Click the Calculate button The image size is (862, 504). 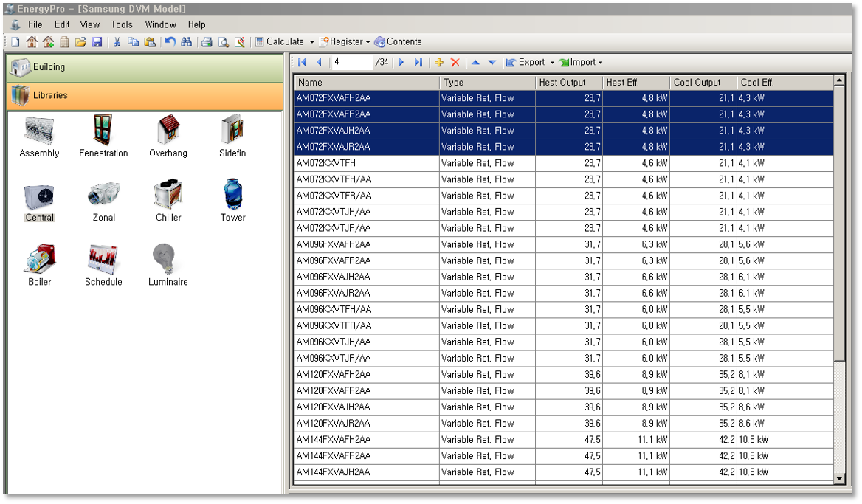point(280,42)
